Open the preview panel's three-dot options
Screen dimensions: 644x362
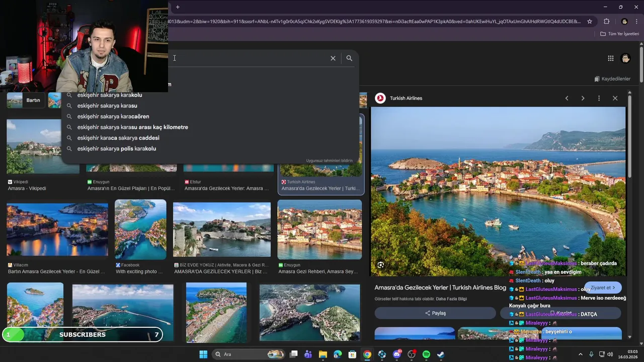(x=599, y=98)
